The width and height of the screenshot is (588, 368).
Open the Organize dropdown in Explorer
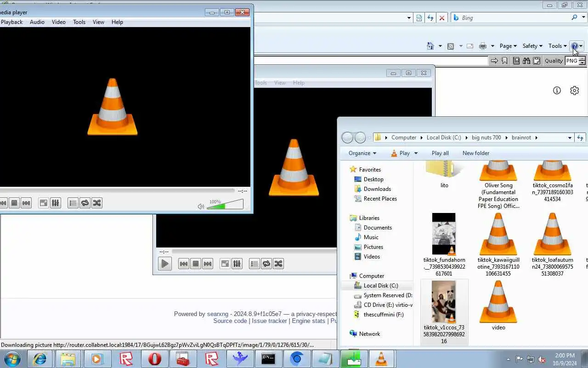[362, 153]
